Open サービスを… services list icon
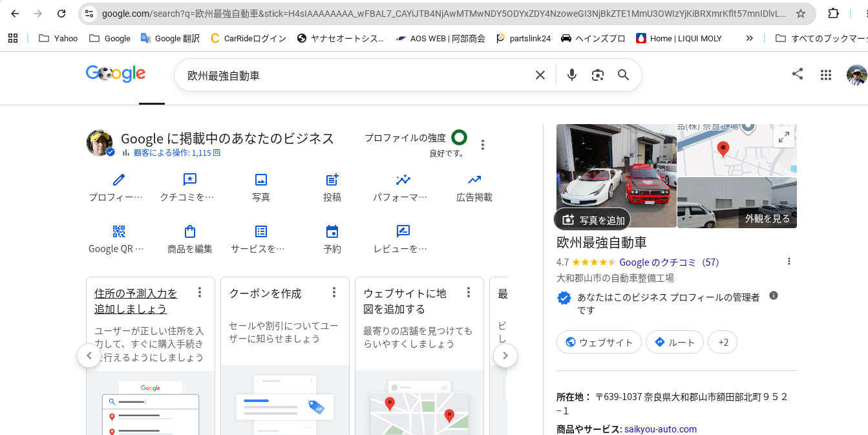868x435 pixels. coord(261,231)
